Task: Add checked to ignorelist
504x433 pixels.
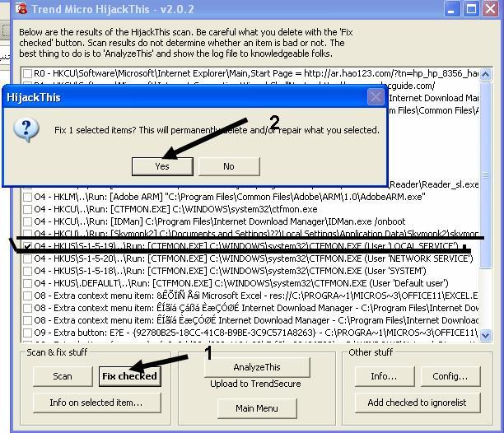Action: coord(418,403)
